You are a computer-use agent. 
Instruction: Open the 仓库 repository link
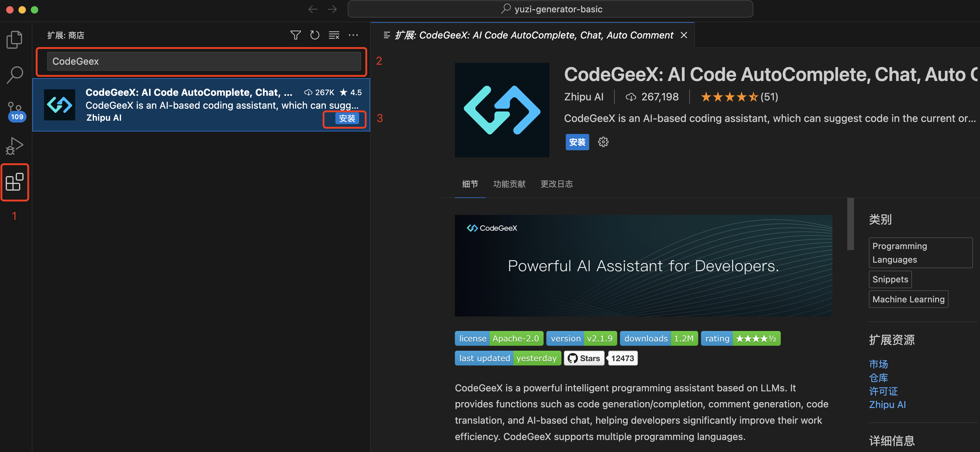click(878, 378)
